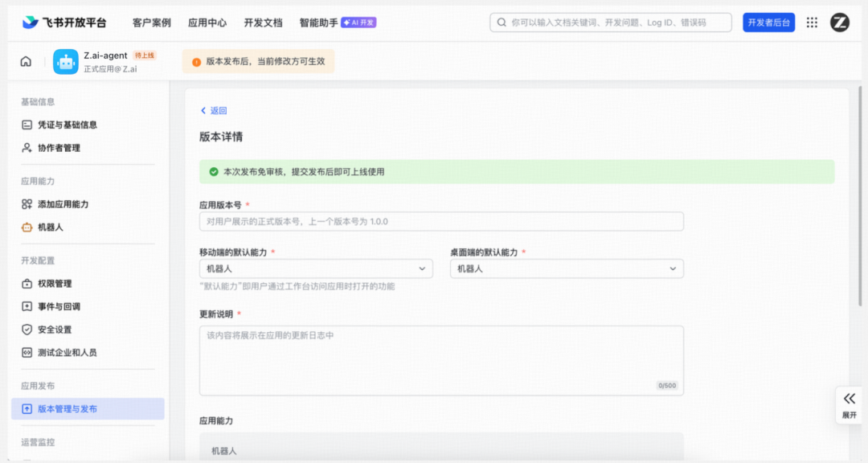This screenshot has height=463, width=868.
Task: Click the Feishu Open Platform logo
Action: 64,23
